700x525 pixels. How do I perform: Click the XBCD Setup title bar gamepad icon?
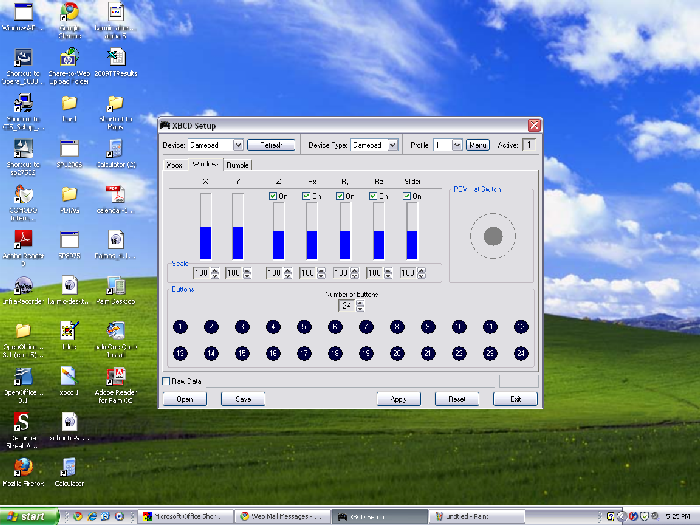[166, 126]
